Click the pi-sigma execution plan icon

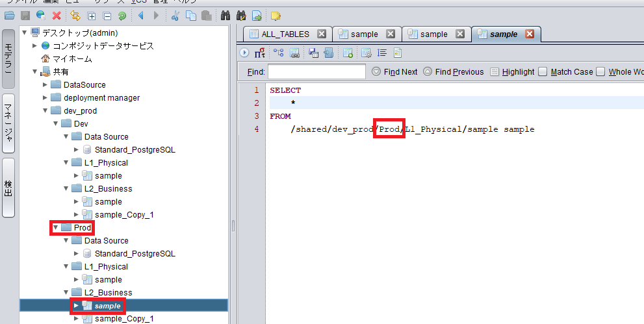click(x=259, y=53)
